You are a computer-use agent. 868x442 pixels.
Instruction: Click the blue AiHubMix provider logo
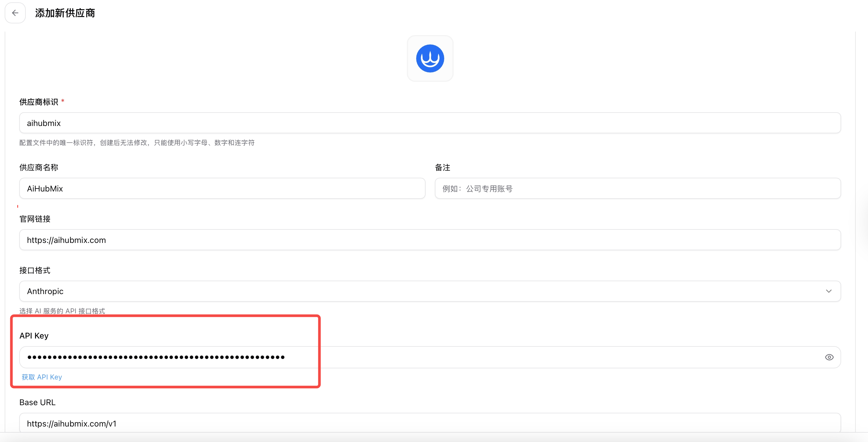430,58
